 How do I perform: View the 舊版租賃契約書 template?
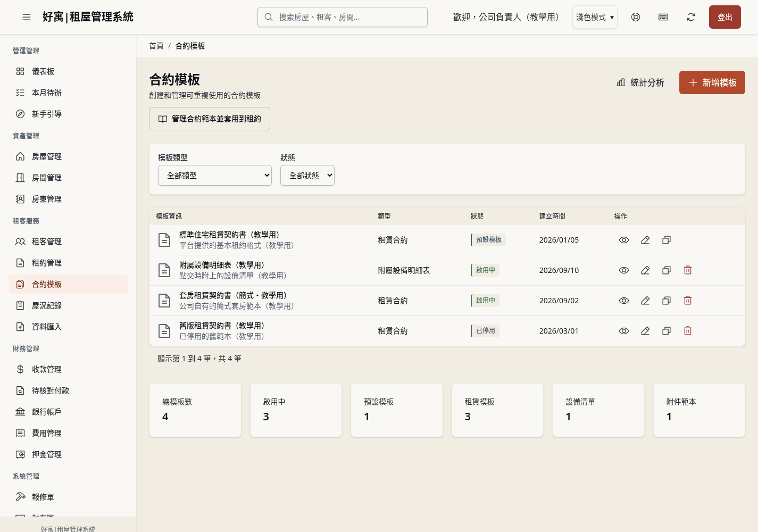[x=624, y=331]
